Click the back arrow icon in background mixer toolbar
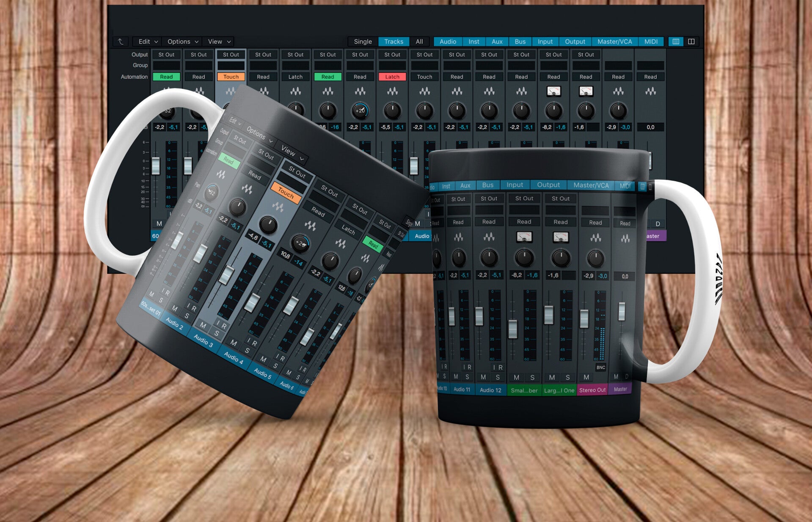 pyautogui.click(x=121, y=41)
